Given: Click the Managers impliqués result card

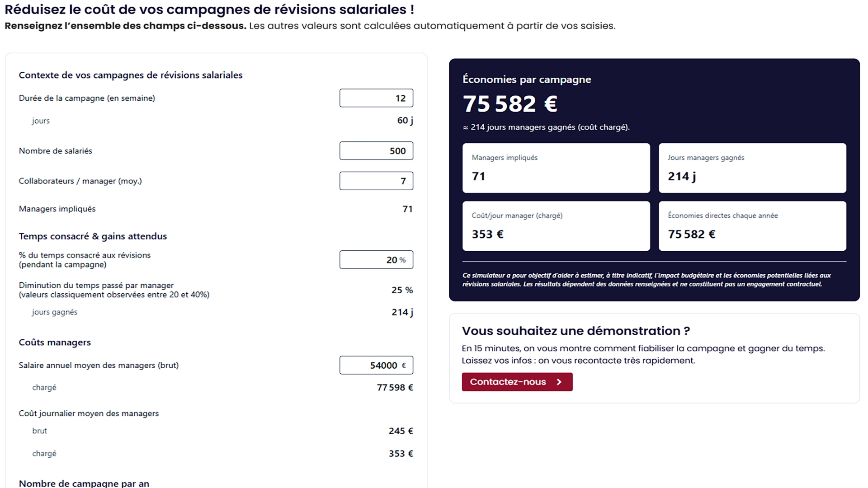Looking at the screenshot, I should 556,168.
